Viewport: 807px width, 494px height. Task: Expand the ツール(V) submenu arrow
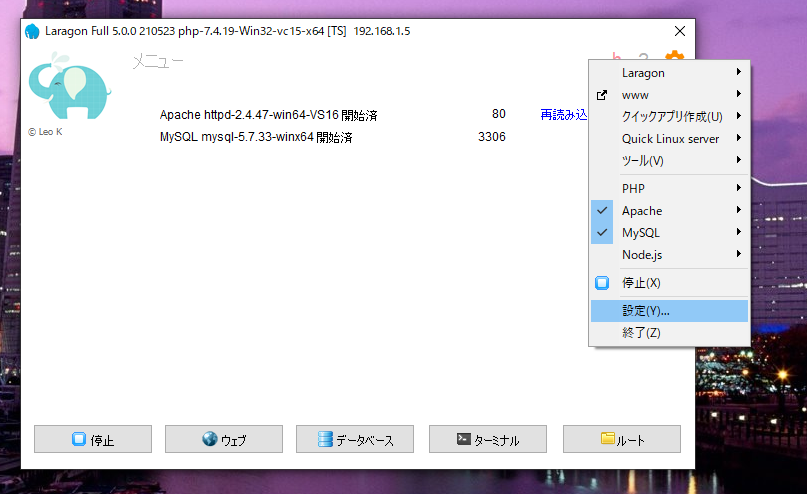(x=739, y=160)
